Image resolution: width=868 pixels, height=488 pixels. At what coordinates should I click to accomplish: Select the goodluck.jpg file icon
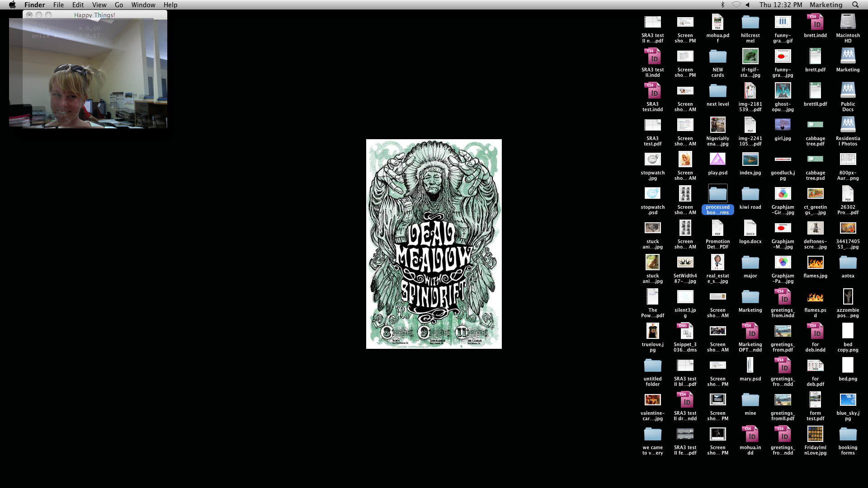click(x=783, y=160)
